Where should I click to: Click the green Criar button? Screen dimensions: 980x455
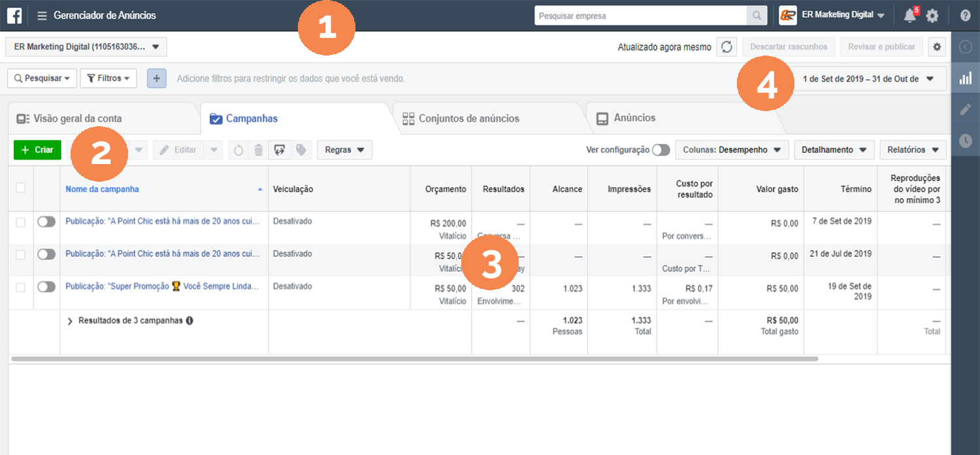click(37, 150)
